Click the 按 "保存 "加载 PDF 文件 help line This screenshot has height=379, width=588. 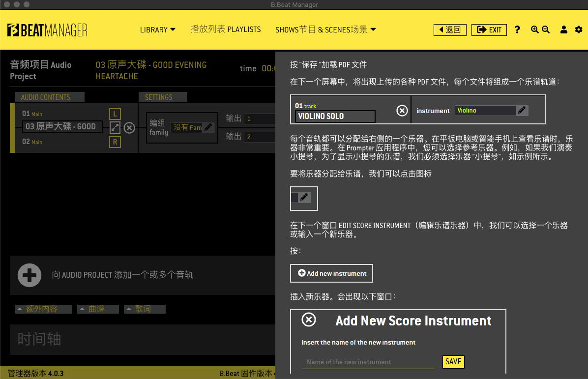pyautogui.click(x=328, y=64)
